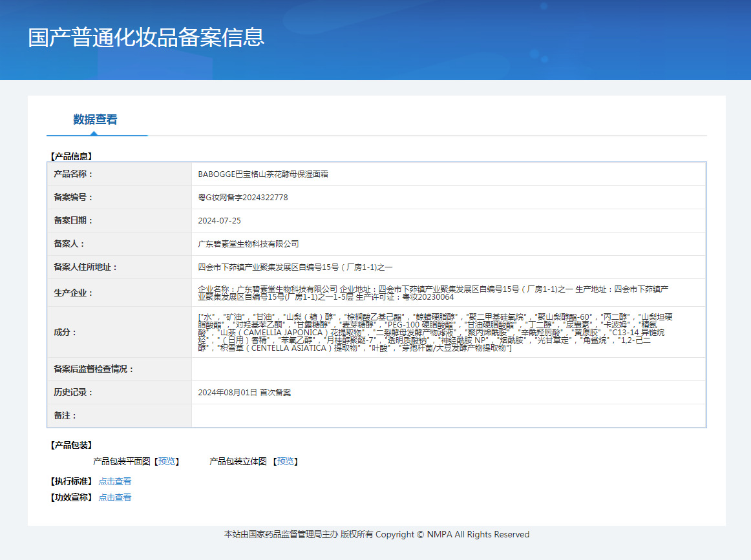Click the 【产品包装】 section label

70,445
